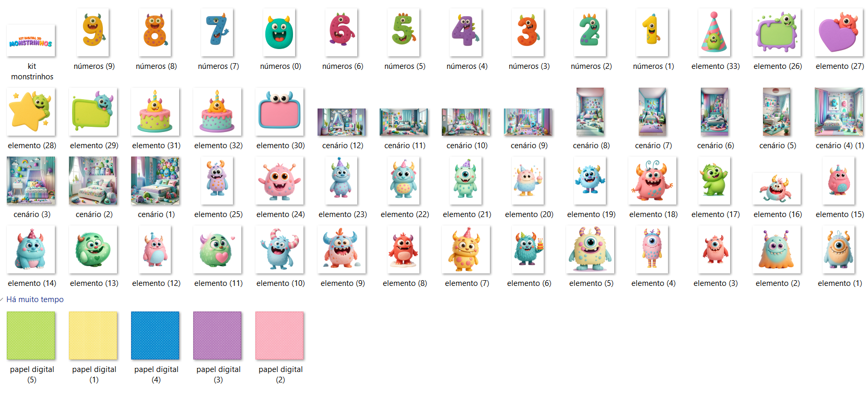Viewport: 868px width, 408px height.
Task: Select the one-eyed monster elemento (5)
Action: click(590, 249)
